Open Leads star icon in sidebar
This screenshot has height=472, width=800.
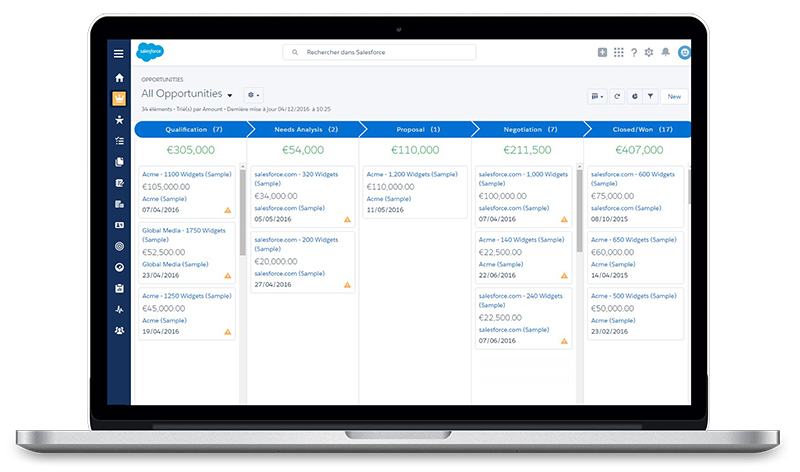click(x=119, y=119)
